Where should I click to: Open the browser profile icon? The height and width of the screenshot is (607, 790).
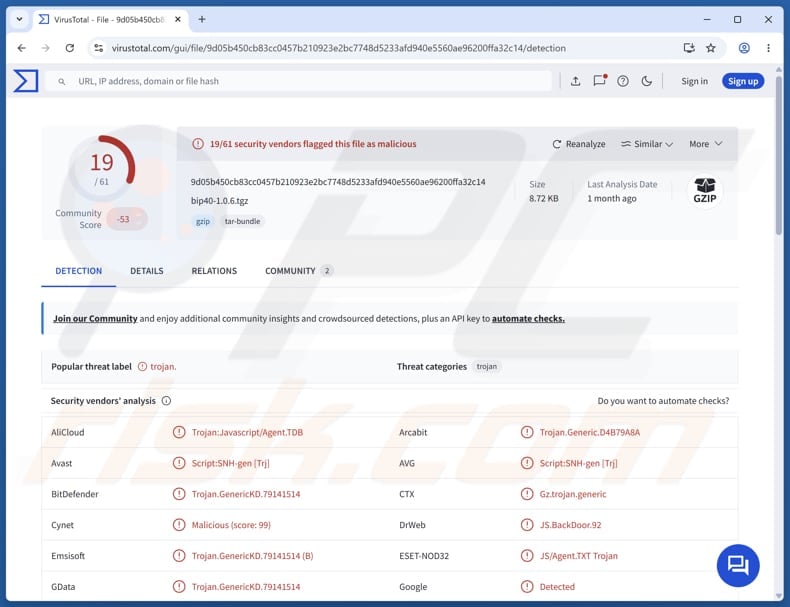[x=744, y=48]
